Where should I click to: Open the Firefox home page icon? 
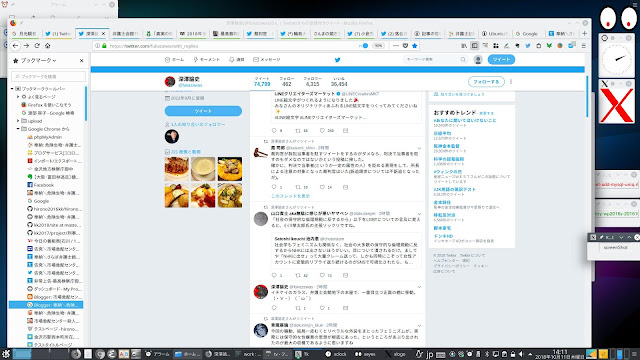pos(48,46)
